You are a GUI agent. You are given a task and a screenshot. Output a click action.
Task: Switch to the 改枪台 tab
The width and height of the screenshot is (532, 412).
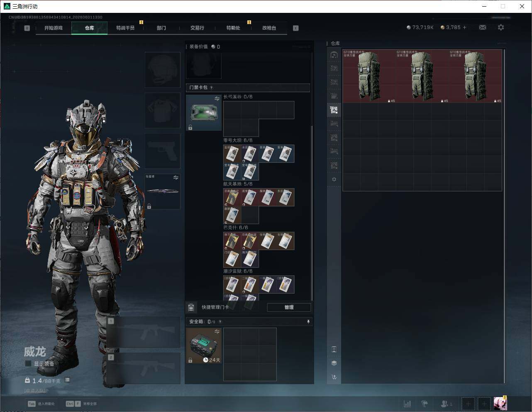269,28
